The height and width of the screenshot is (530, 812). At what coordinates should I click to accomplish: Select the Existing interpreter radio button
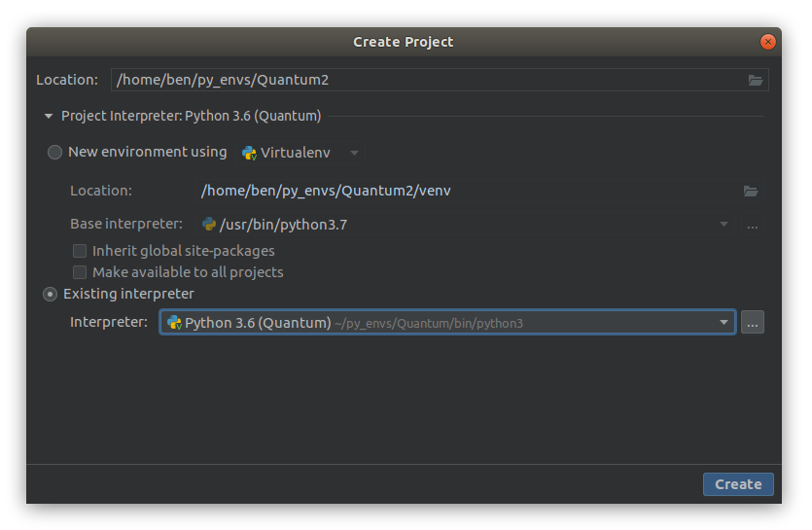point(50,294)
